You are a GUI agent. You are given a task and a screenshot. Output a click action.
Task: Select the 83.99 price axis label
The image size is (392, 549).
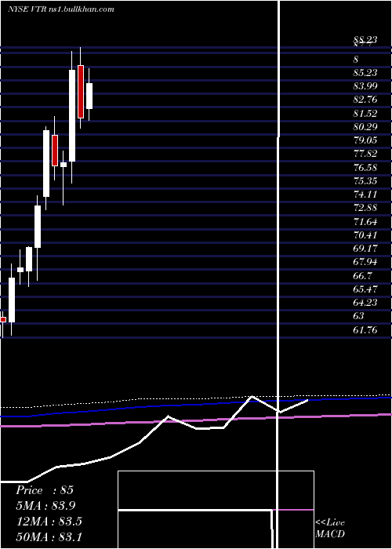point(365,86)
